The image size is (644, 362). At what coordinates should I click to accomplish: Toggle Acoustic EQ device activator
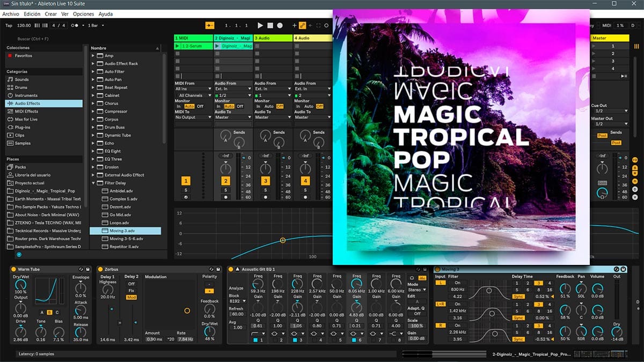230,269
